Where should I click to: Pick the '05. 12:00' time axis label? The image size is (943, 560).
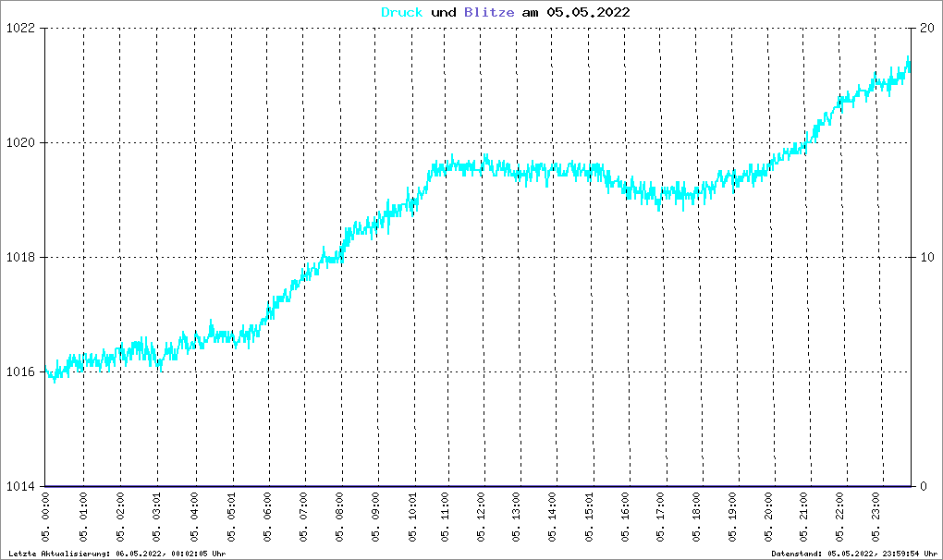click(481, 517)
